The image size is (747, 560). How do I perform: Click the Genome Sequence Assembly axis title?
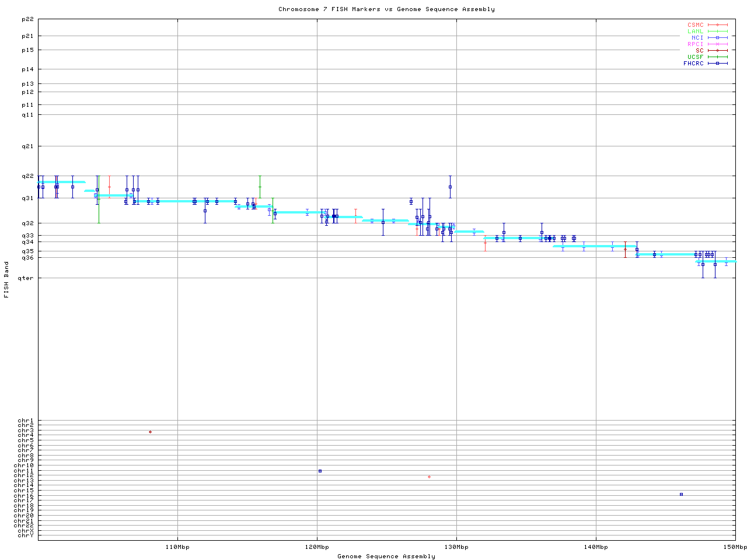tap(386, 556)
